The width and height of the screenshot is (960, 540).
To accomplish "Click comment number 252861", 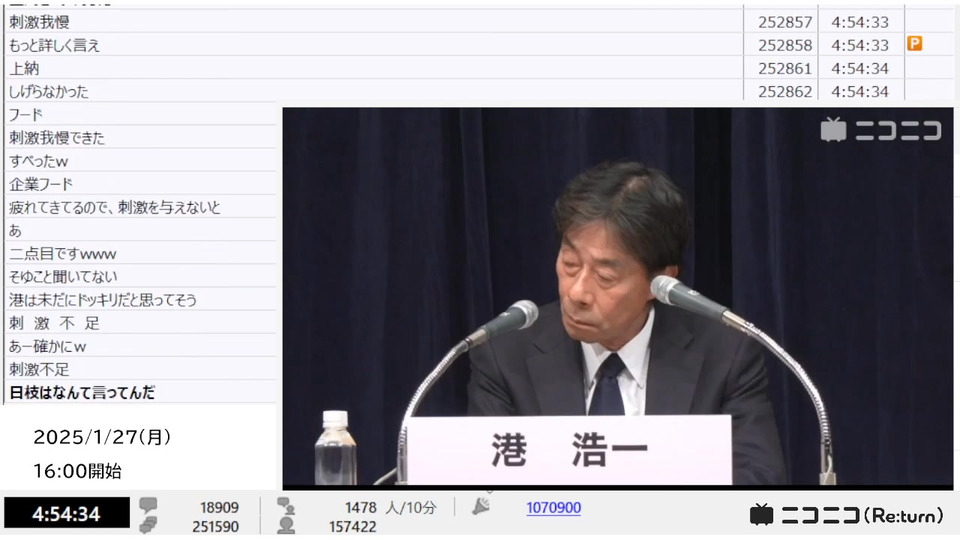I will tap(785, 68).
